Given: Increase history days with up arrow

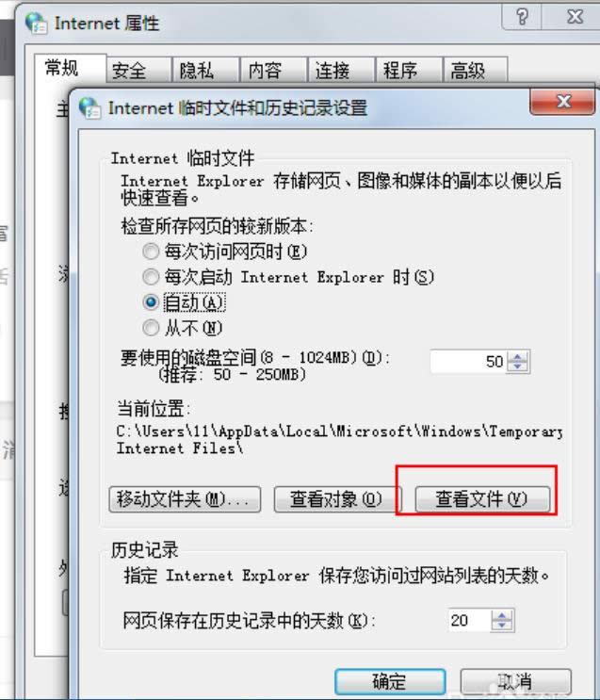Looking at the screenshot, I should (x=502, y=615).
